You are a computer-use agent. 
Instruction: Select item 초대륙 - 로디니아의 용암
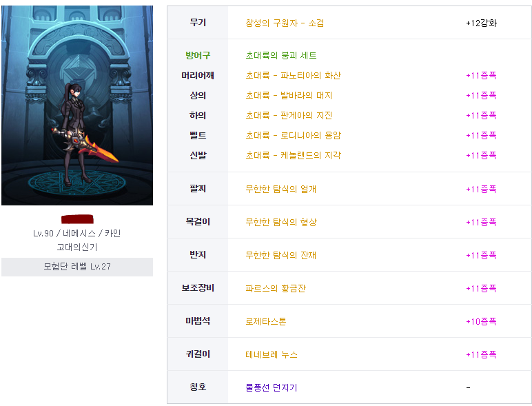(x=293, y=135)
